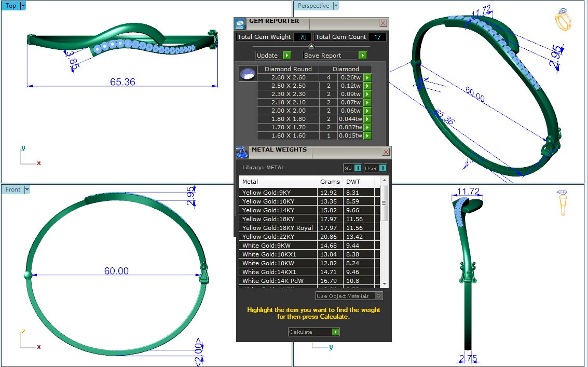588x367 pixels.
Task: Select the Front viewport title tab
Action: [13, 189]
